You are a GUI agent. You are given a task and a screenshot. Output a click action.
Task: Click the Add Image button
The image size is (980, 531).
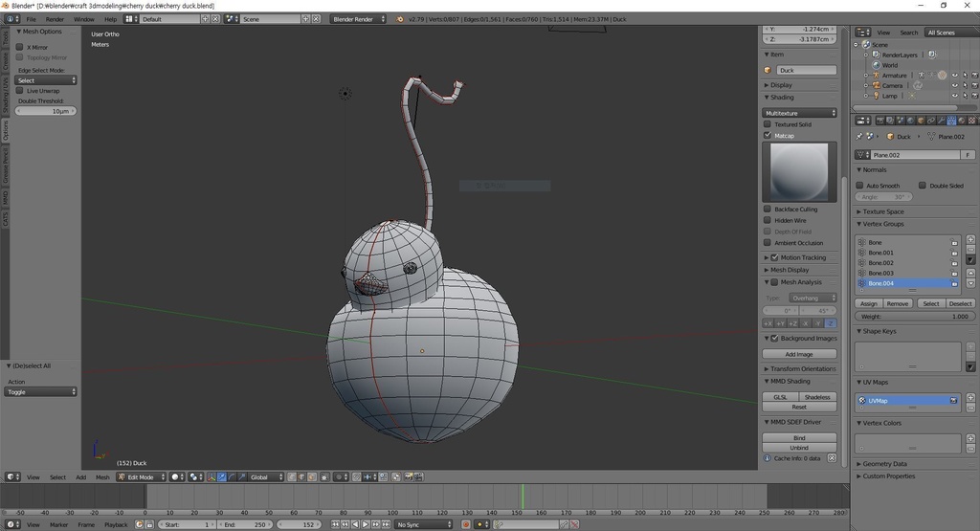click(x=799, y=354)
